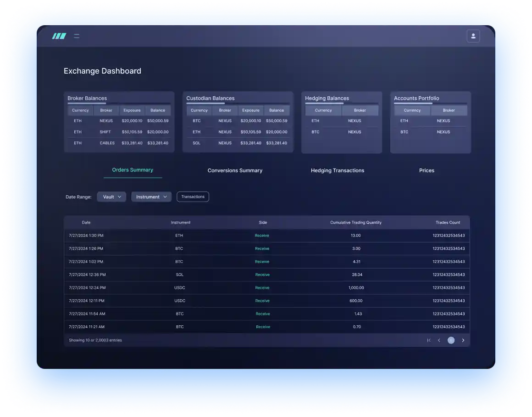Switch to Conversions Summary tab
This screenshot has width=532, height=417.
coord(235,170)
